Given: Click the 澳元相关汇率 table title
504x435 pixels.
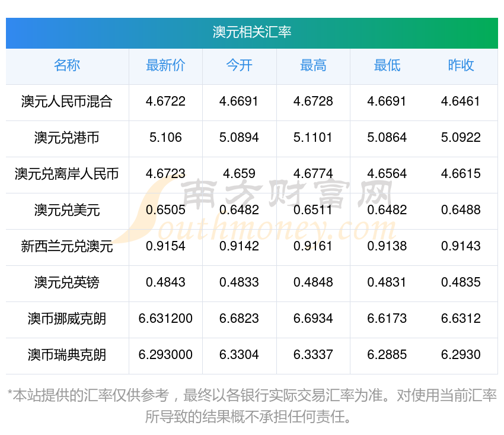Looking at the screenshot, I should coord(251,32).
